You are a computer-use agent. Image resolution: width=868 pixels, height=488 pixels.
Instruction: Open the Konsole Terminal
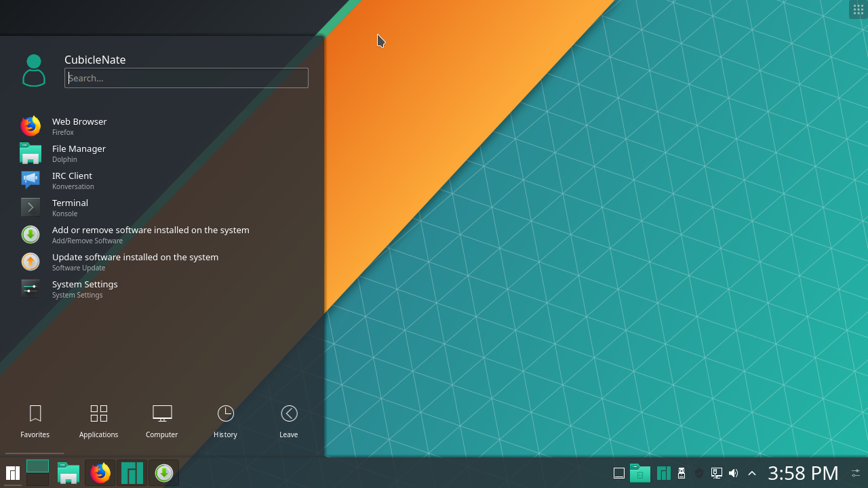70,207
